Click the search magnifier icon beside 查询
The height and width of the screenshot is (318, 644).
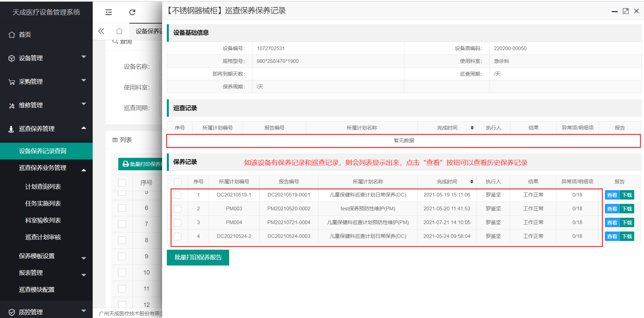point(115,41)
